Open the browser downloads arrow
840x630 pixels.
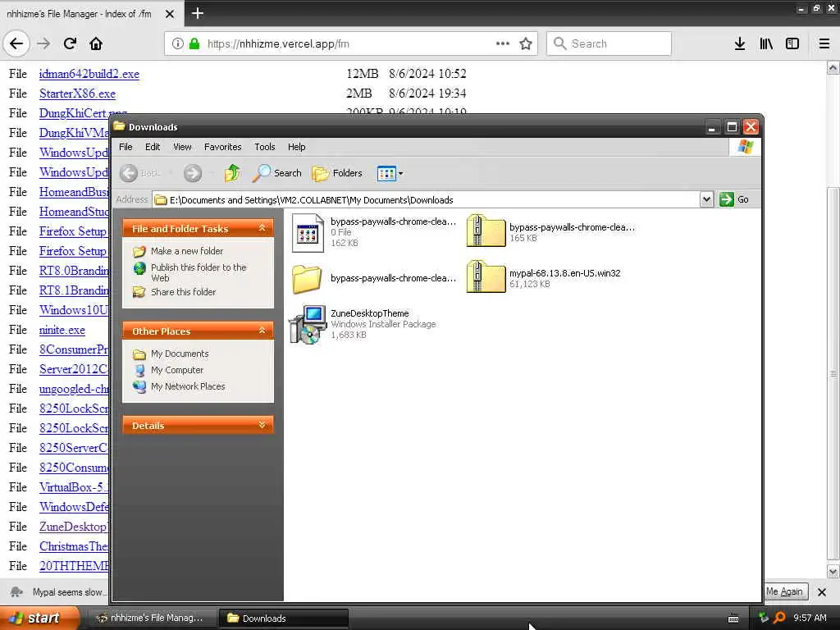(x=739, y=43)
